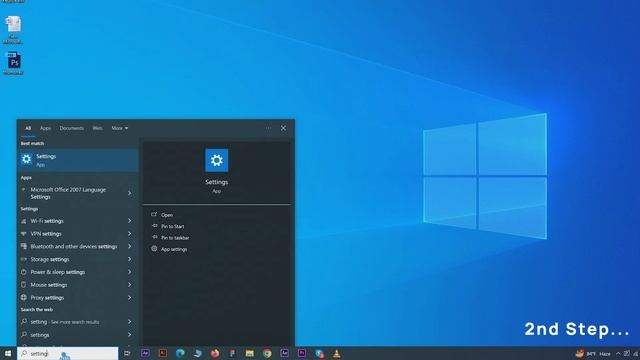Click the large Settings gear icon in preview pane
The image size is (640, 360).
pos(216,160)
